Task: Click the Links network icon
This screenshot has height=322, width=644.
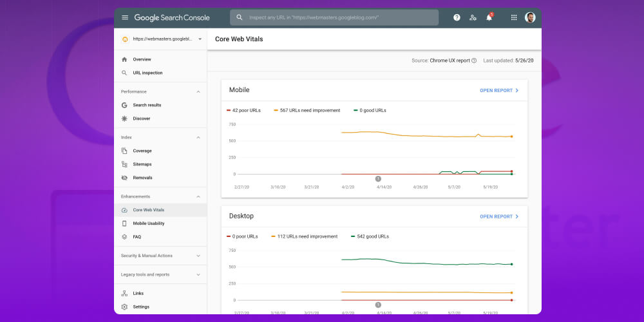Action: pyautogui.click(x=124, y=293)
